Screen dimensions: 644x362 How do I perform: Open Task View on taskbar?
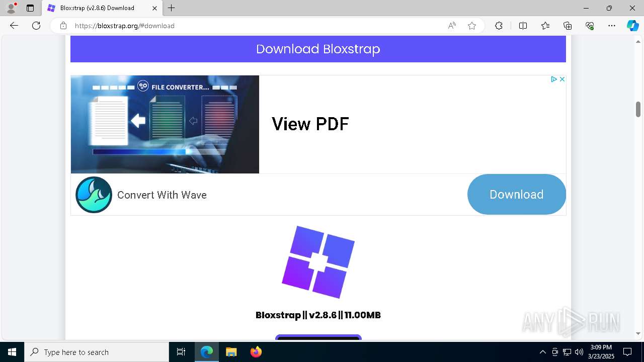(x=181, y=352)
